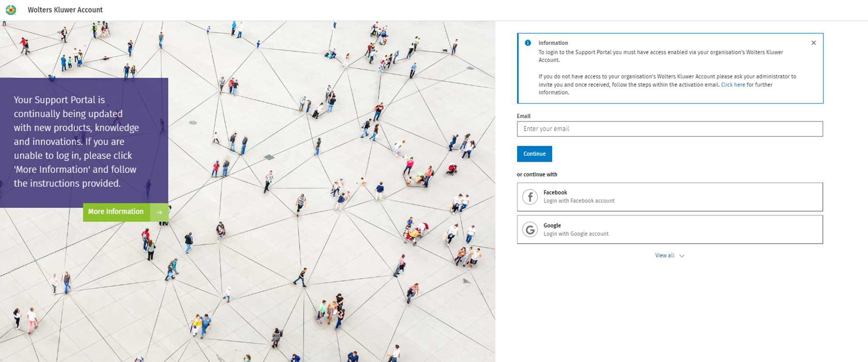The height and width of the screenshot is (362, 868).
Task: Click the 'Wolters Kluwer Account' header title
Action: (65, 10)
